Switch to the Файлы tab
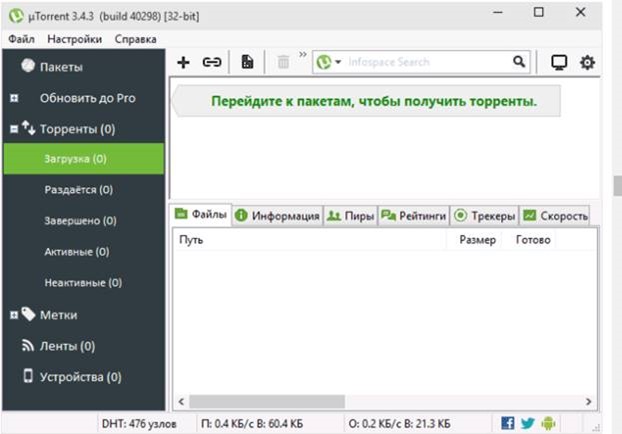The height and width of the screenshot is (434, 622). pos(201,215)
